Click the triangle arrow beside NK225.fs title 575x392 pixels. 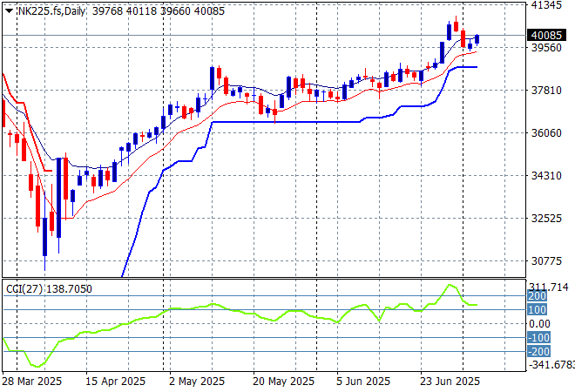(x=9, y=8)
